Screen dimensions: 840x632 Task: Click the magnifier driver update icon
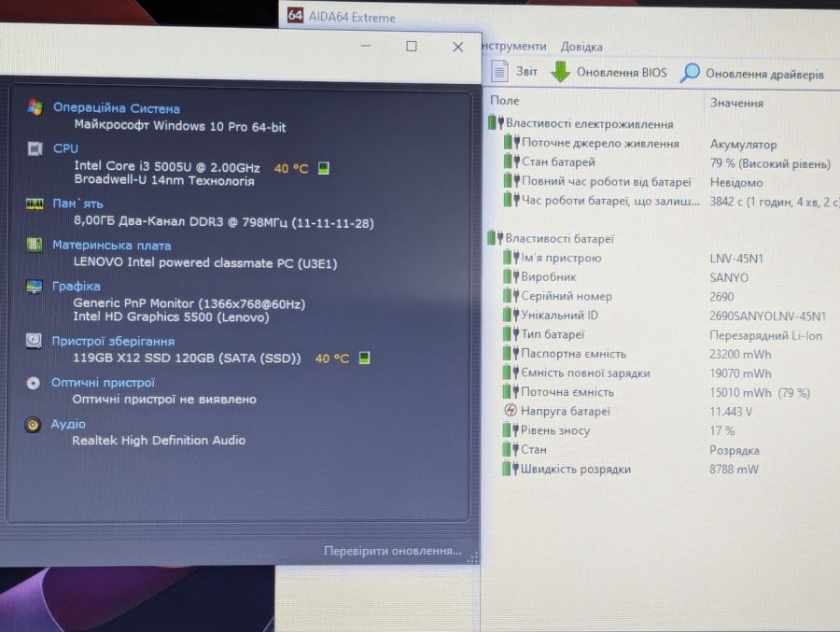(690, 73)
